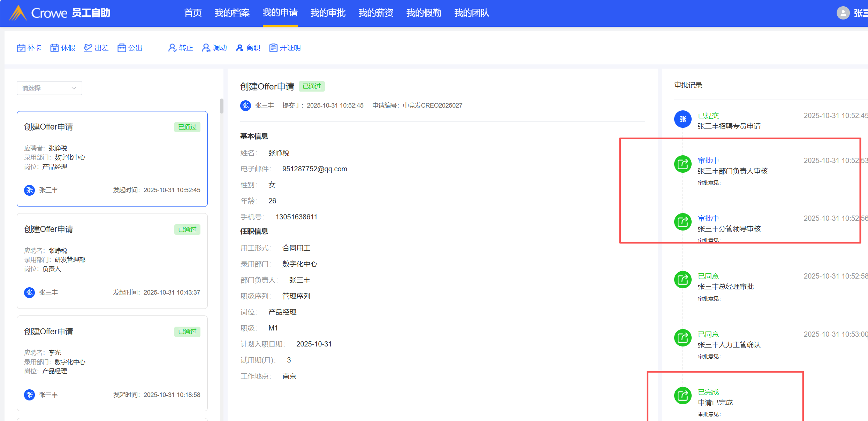Click 张三丰总经理审批 approval step icon
868x421 pixels.
[x=683, y=280]
